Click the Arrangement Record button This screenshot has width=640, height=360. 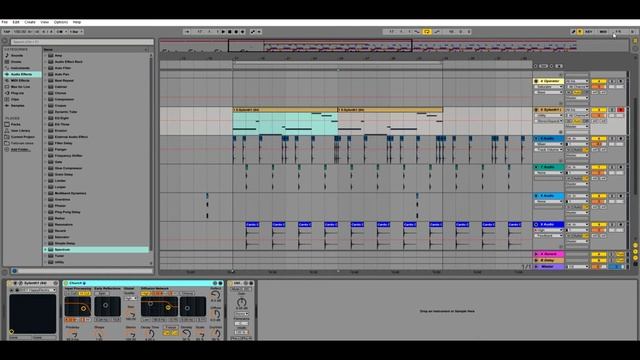point(236,32)
